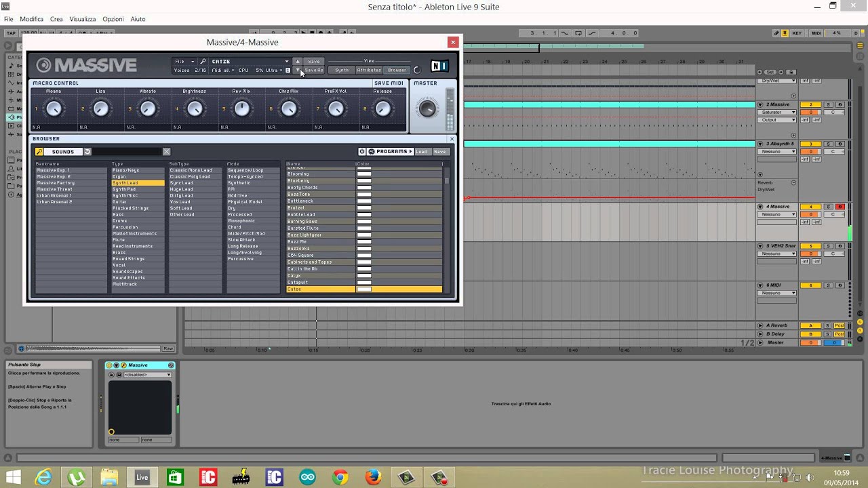
Task: Open Windows Store from the taskbar
Action: pyautogui.click(x=176, y=477)
